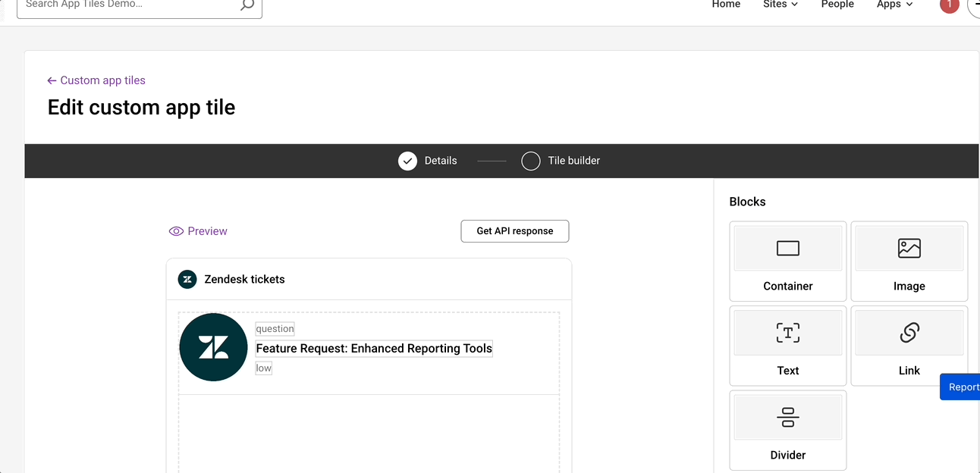Toggle Preview with the eye icon
980x473 pixels.
(x=176, y=231)
